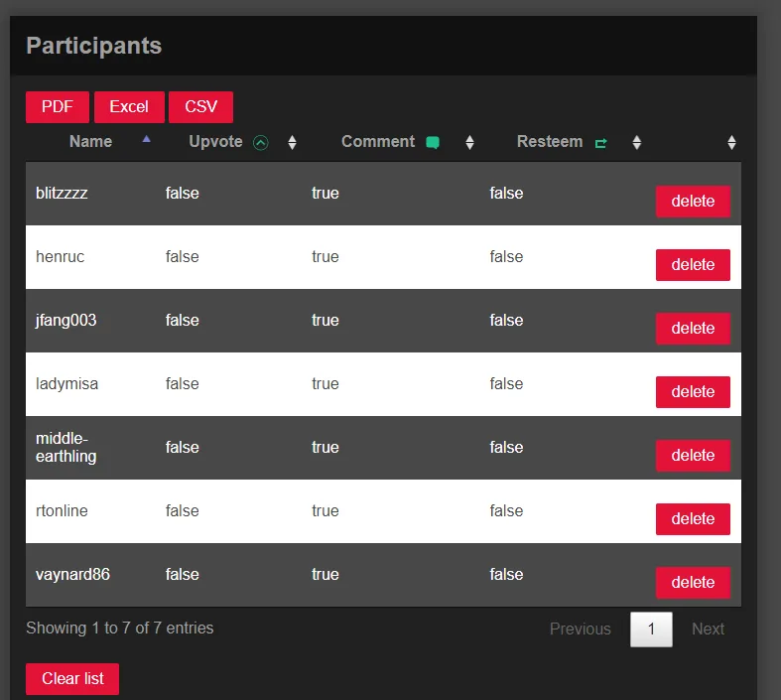Screen dimensions: 781x700
Task: Go to the Previous page
Action: [581, 630]
